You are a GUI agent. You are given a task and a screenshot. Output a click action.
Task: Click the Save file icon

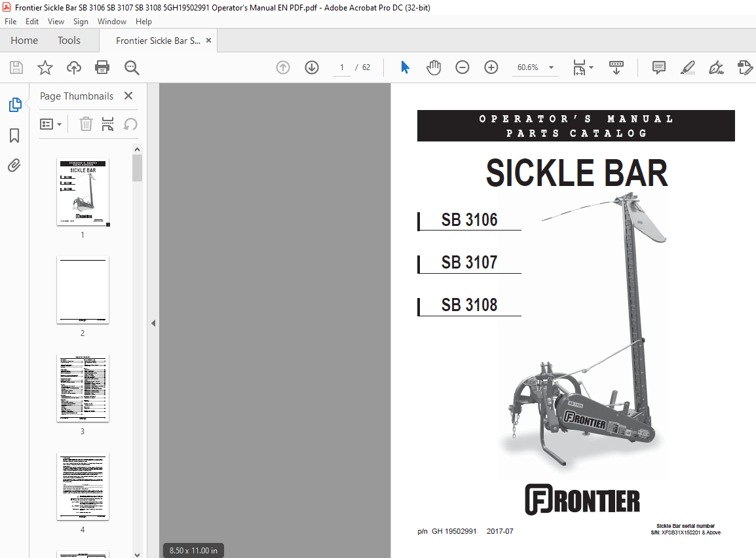[x=16, y=67]
